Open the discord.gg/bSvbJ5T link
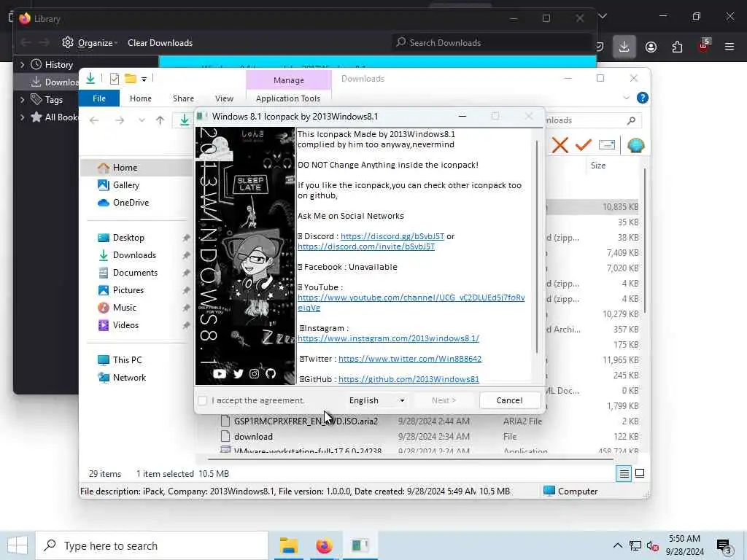 pyautogui.click(x=392, y=236)
